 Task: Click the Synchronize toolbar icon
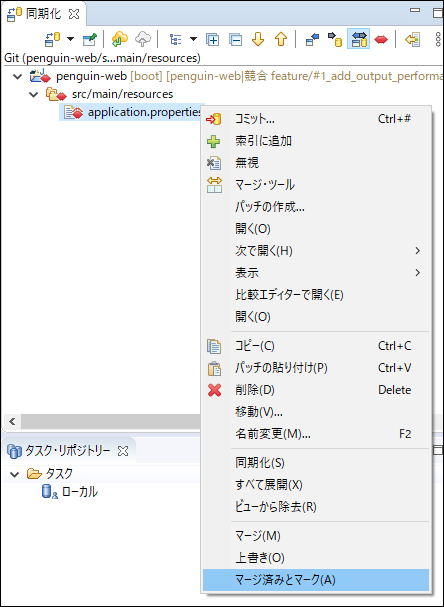[52, 39]
